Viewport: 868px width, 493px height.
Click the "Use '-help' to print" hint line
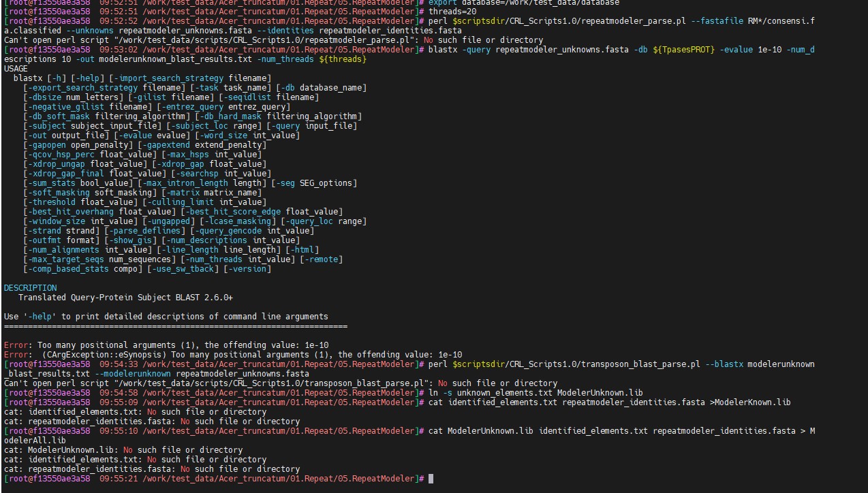(x=166, y=317)
